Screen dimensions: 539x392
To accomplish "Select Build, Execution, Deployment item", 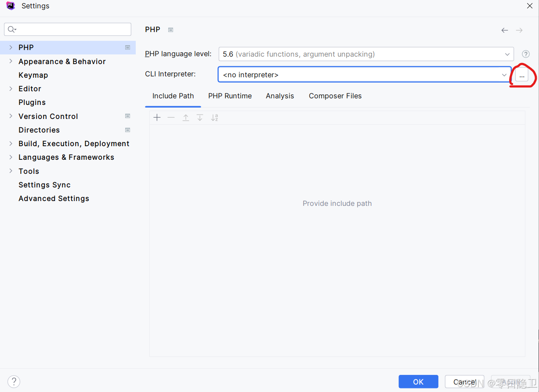I will click(74, 144).
